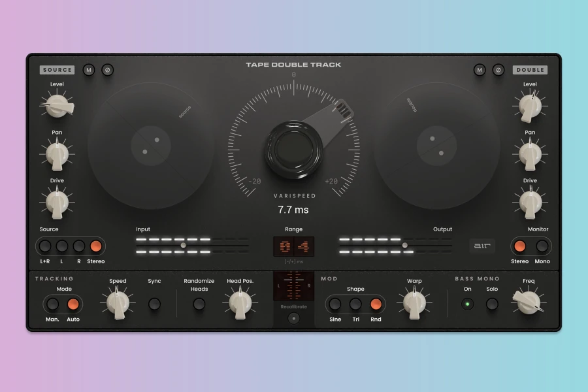This screenshot has height=392, width=588.
Task: Click the SOURCE section label button
Action: click(x=57, y=70)
